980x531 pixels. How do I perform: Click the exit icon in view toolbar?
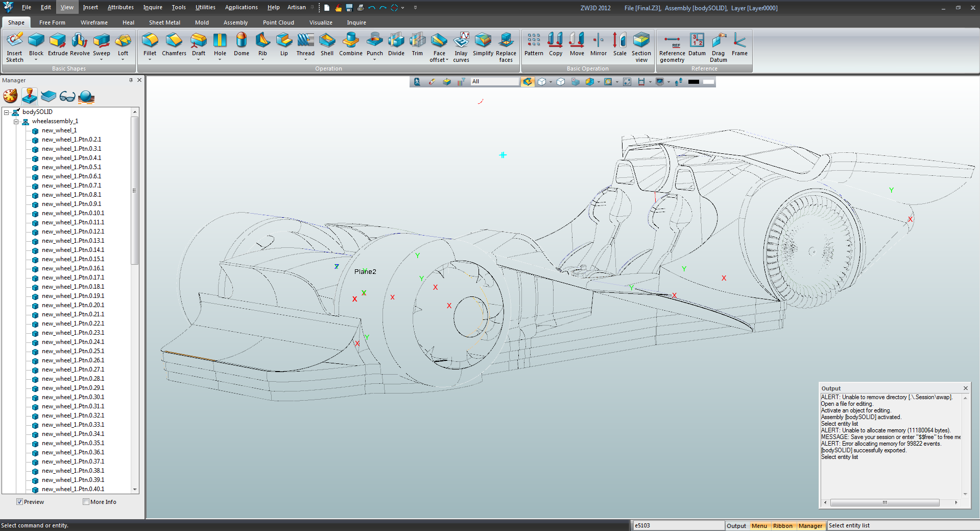417,82
